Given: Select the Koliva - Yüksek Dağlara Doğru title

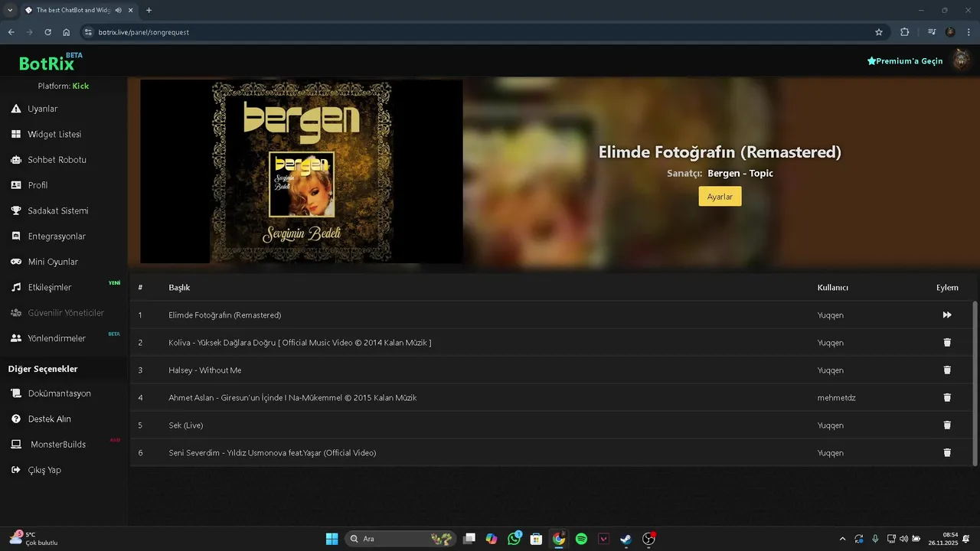Looking at the screenshot, I should (x=299, y=343).
